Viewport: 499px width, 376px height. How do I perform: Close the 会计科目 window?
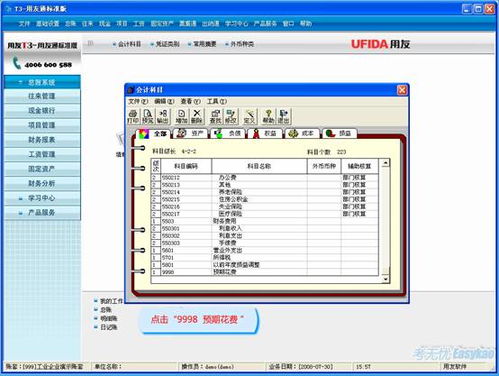coord(402,90)
